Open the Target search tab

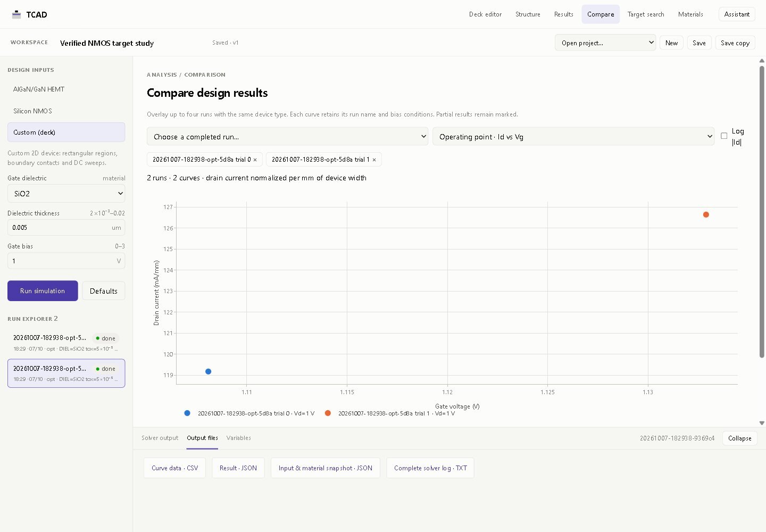[646, 14]
